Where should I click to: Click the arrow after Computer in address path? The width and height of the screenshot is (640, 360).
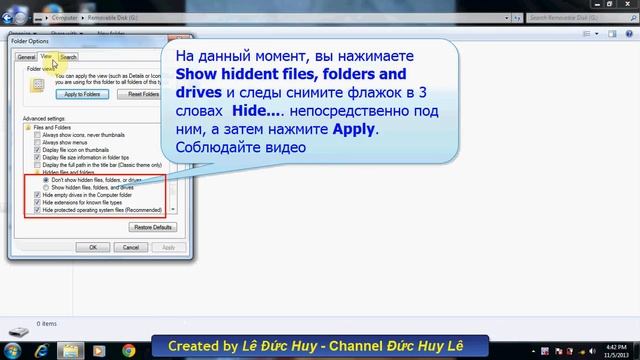click(x=82, y=18)
